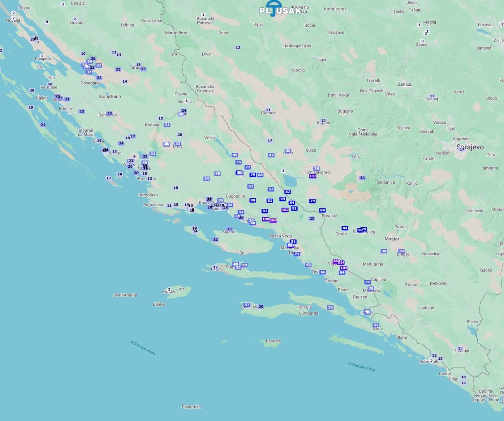This screenshot has height=421, width=504.
Task: Select the 57 marker on Vela Luka
Action: (247, 305)
